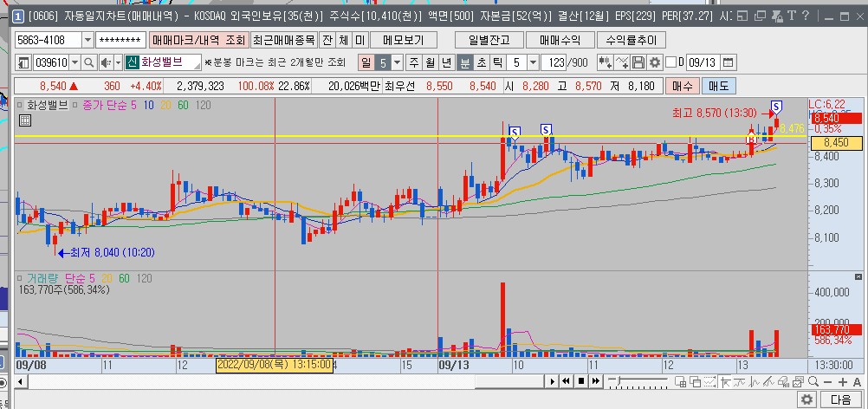Click 매매마크/내역 조회 button

point(198,40)
